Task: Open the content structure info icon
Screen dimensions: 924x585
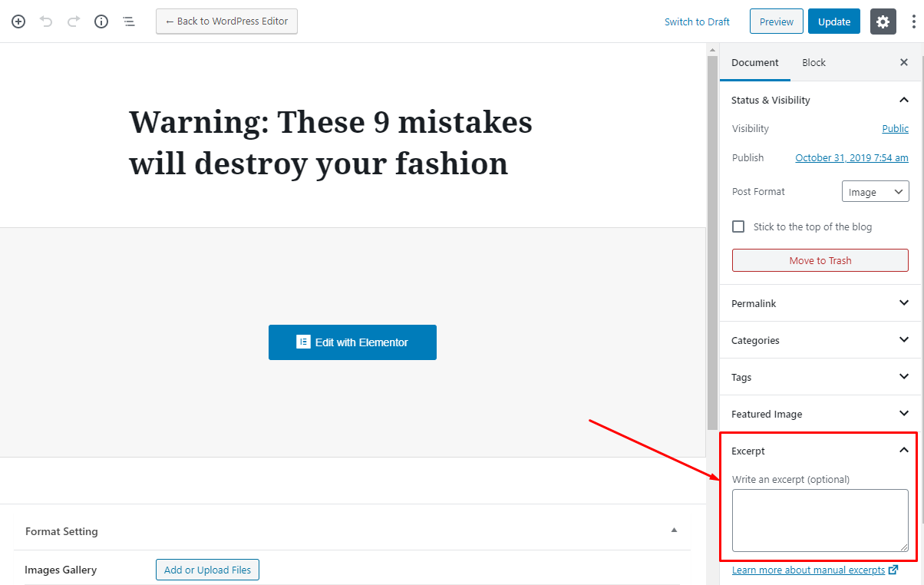Action: pos(101,21)
